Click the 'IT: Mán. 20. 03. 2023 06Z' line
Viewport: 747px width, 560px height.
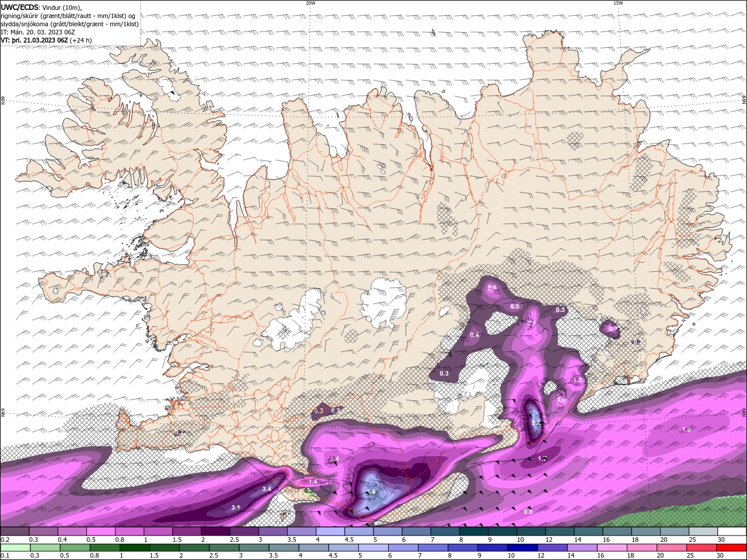39,32
